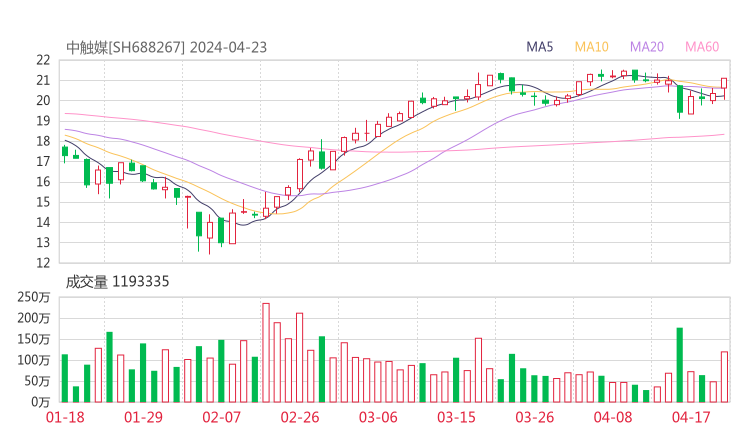Click date label 03-06

[x=378, y=417]
